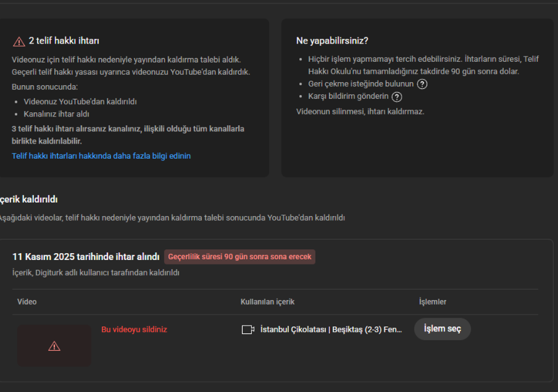The height and width of the screenshot is (392, 558).
Task: Click the deleted video thumbnail with warning icon
Action: (x=54, y=345)
